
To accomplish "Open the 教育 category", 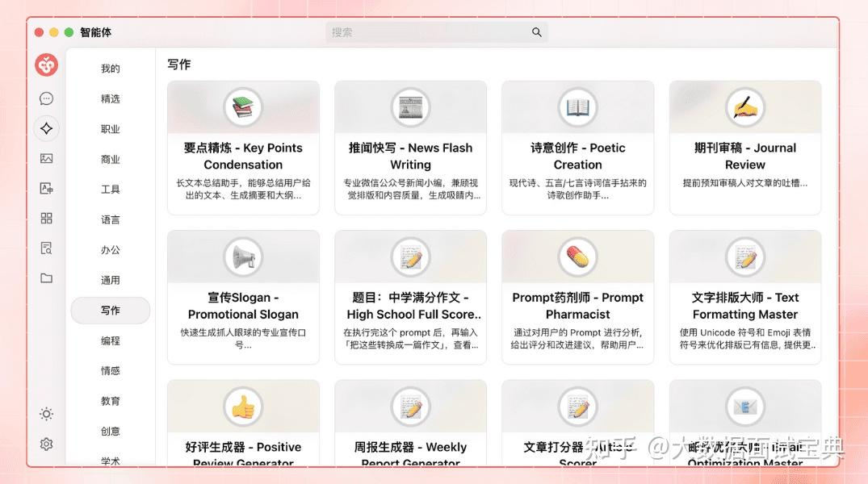I will point(110,401).
